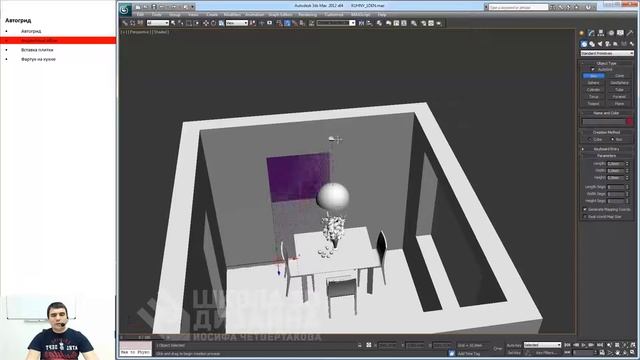
Task: Toggle the 3D Snaps button
Action: tap(280, 23)
